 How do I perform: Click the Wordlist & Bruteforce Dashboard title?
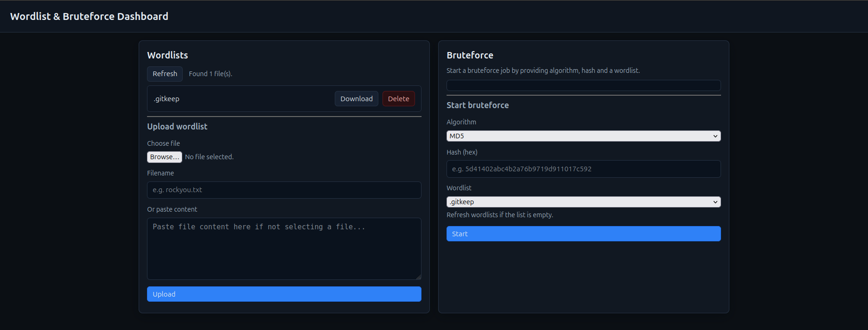tap(89, 16)
